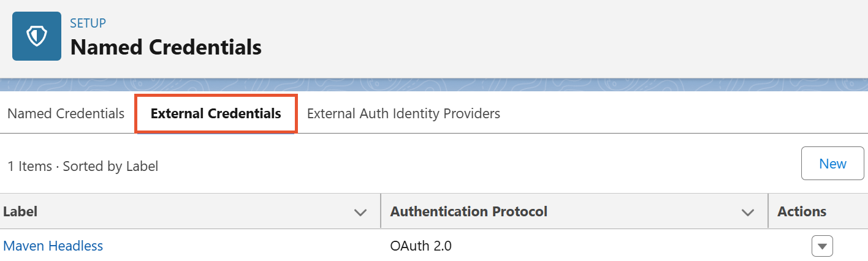This screenshot has width=868, height=261.
Task: Click the Setup shield icon
Action: coord(37,36)
